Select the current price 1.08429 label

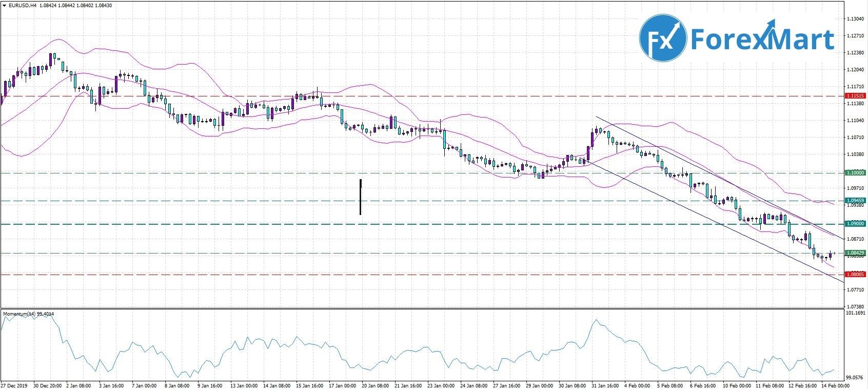pyautogui.click(x=855, y=253)
